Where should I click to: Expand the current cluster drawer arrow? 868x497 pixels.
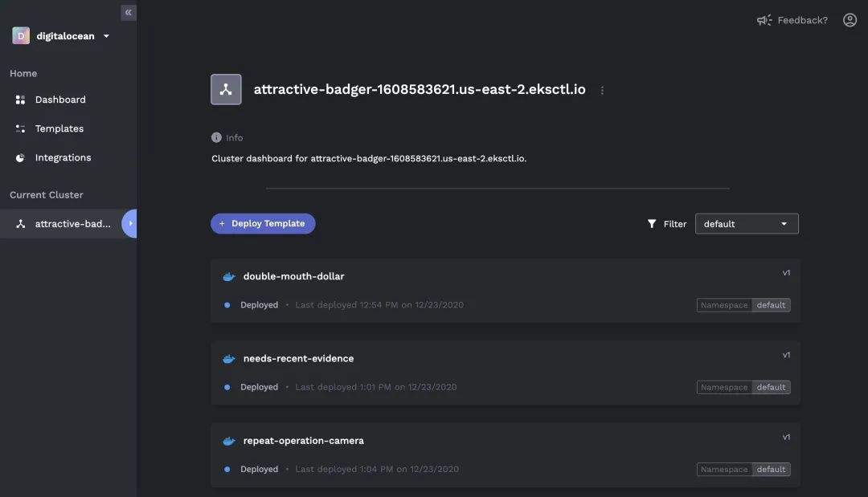coord(130,223)
